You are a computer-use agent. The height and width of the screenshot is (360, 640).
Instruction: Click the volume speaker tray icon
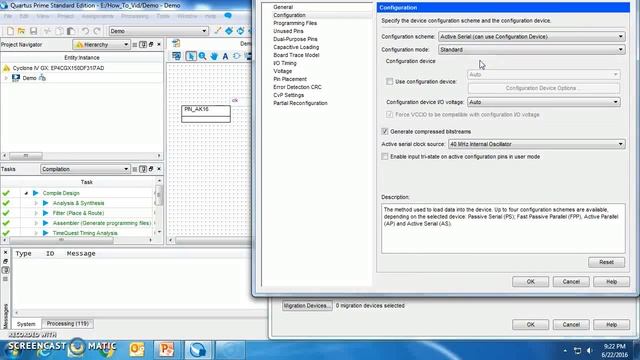(589, 351)
